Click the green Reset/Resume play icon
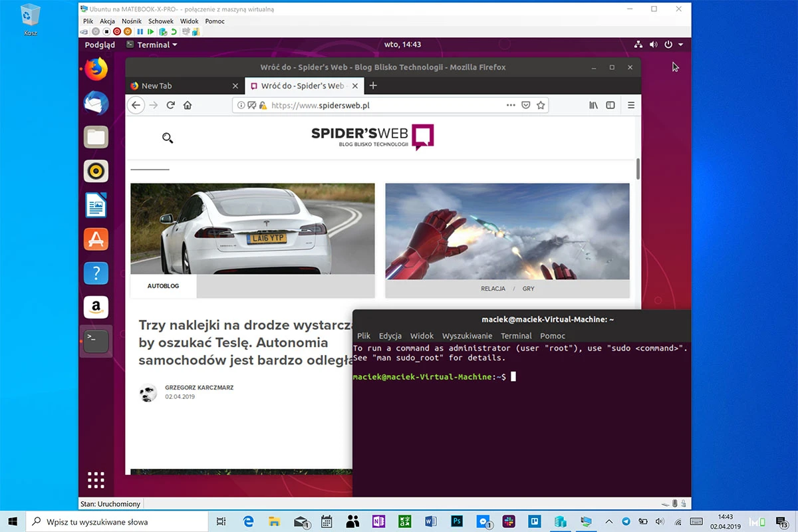Screen dimensions: 798x532 pos(151,31)
